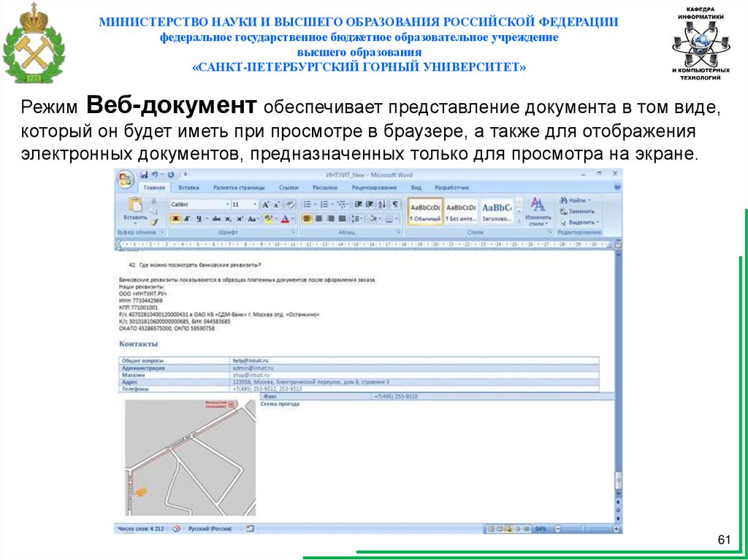Open Изменить стили menu
The image size is (748, 560).
point(538,211)
